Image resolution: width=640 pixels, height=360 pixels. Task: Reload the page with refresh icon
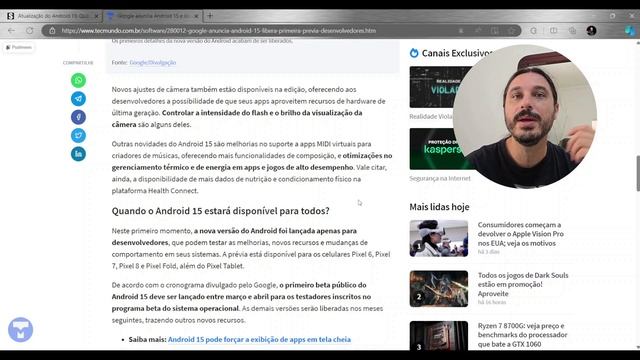click(x=30, y=31)
